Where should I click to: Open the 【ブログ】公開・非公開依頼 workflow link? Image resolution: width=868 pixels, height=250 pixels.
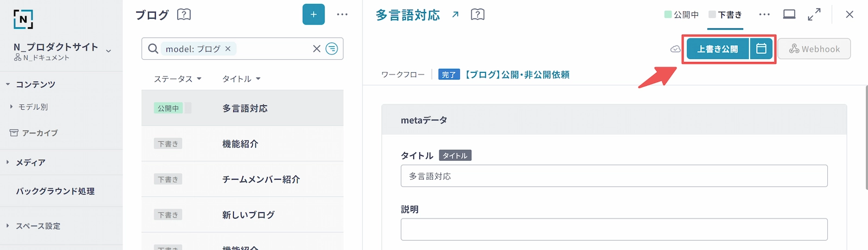click(x=517, y=74)
